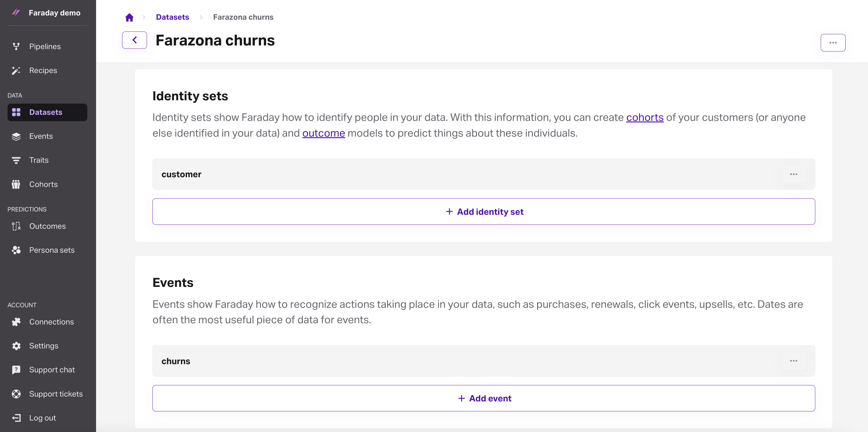Click the Log out arrow icon
The height and width of the screenshot is (432, 868).
tap(16, 418)
